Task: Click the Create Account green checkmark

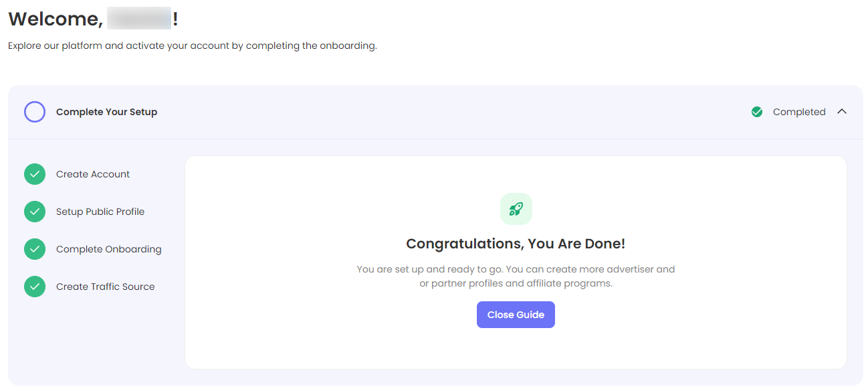Action: coord(35,174)
